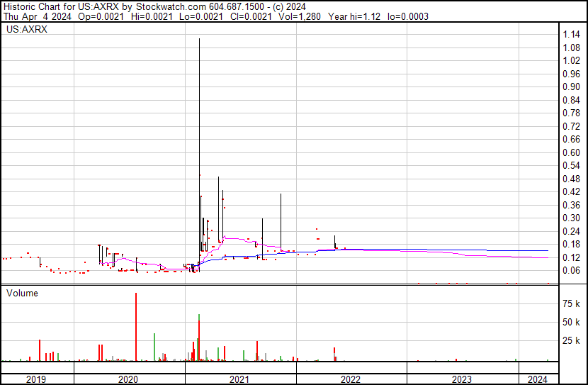Click the 1.08 price axis value
Screen dimensions: 588x385
572,48
